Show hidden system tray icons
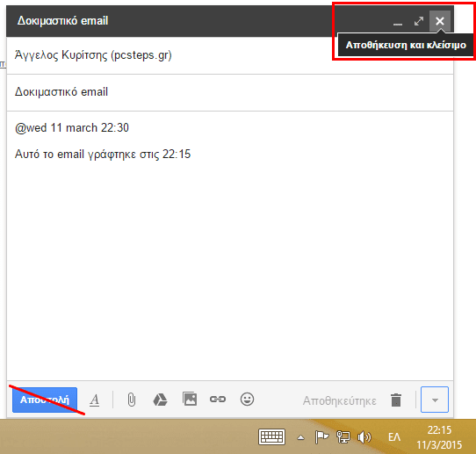The width and height of the screenshot is (476, 454). pyautogui.click(x=300, y=437)
